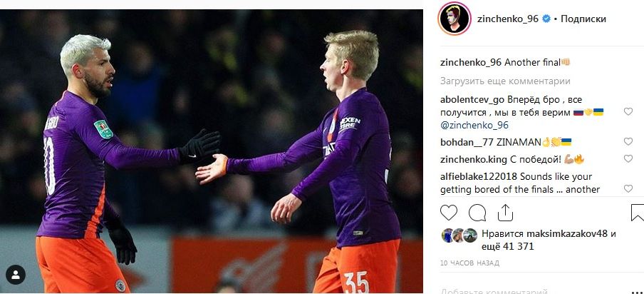Like the abolentcev_go comment
The image size is (644, 294).
point(628,111)
